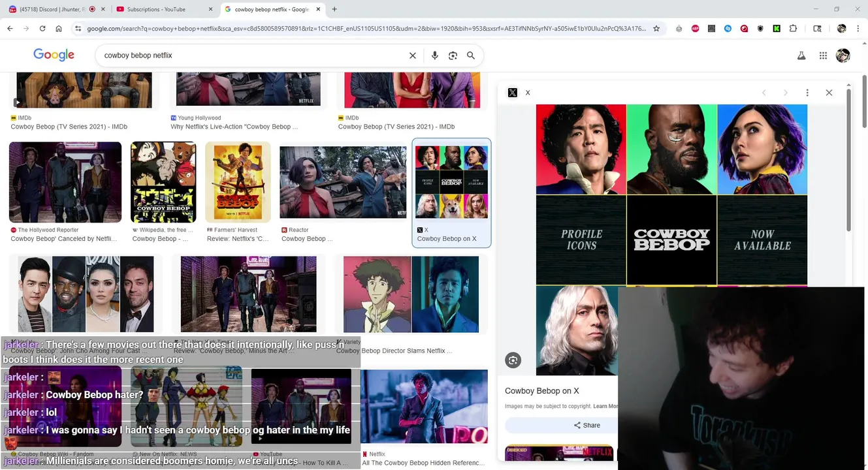868x470 pixels.
Task: Click the browser forward arrow
Action: click(26, 29)
